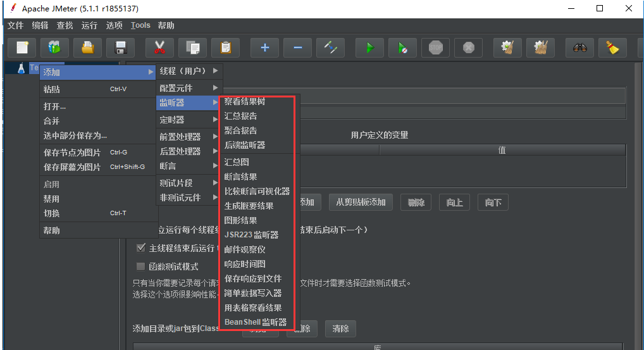Open the 帮助 menu in menu bar
The height and width of the screenshot is (350, 644).
click(166, 25)
